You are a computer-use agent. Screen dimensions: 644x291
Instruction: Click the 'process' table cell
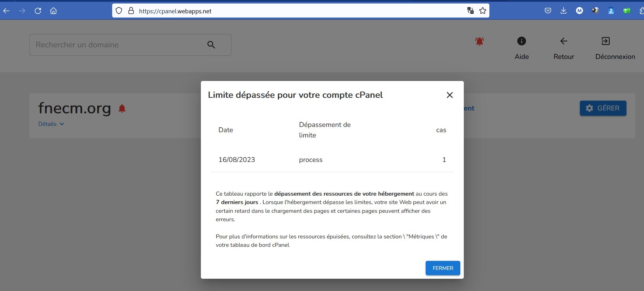tap(311, 160)
